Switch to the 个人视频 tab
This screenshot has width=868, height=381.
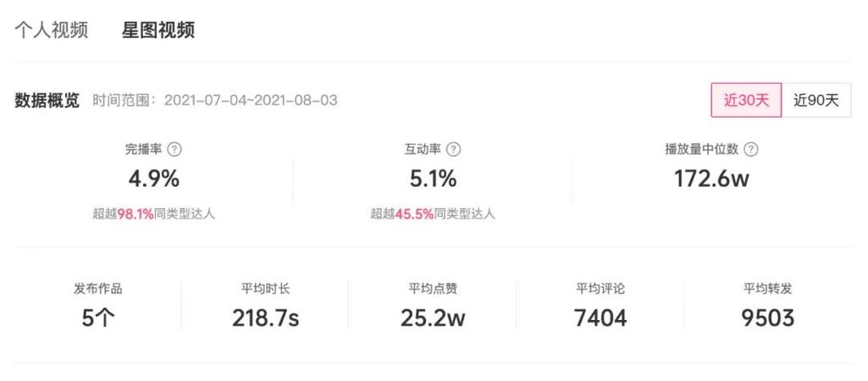pos(52,30)
